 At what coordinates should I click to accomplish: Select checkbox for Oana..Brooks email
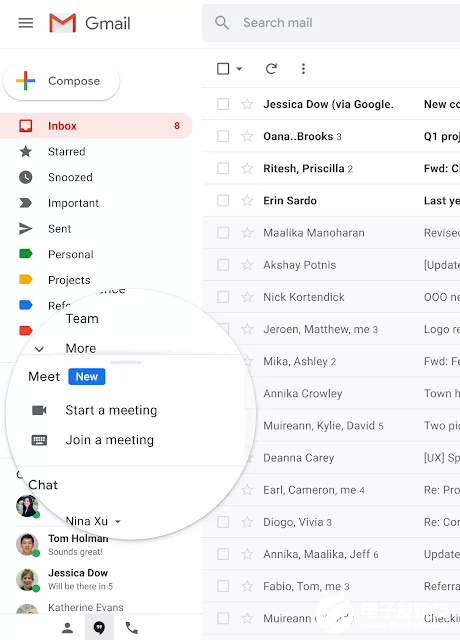tap(223, 136)
